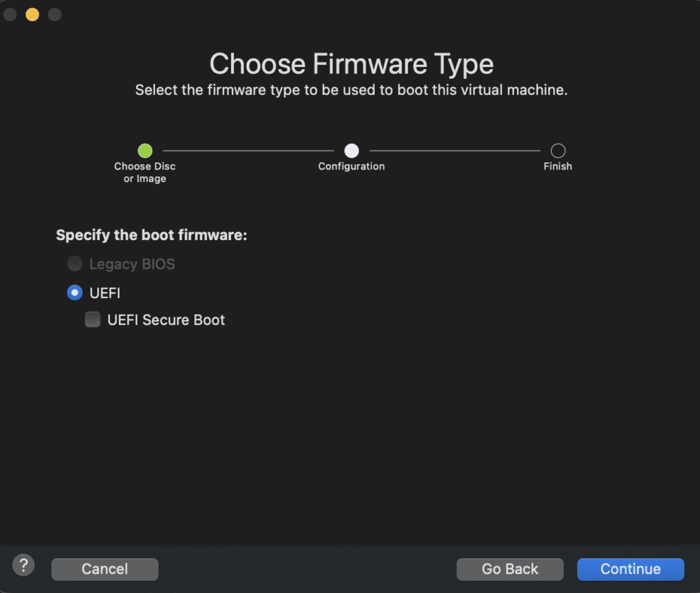The height and width of the screenshot is (593, 700).
Task: Uncheck the UEFI Secure Boot option
Action: (92, 319)
